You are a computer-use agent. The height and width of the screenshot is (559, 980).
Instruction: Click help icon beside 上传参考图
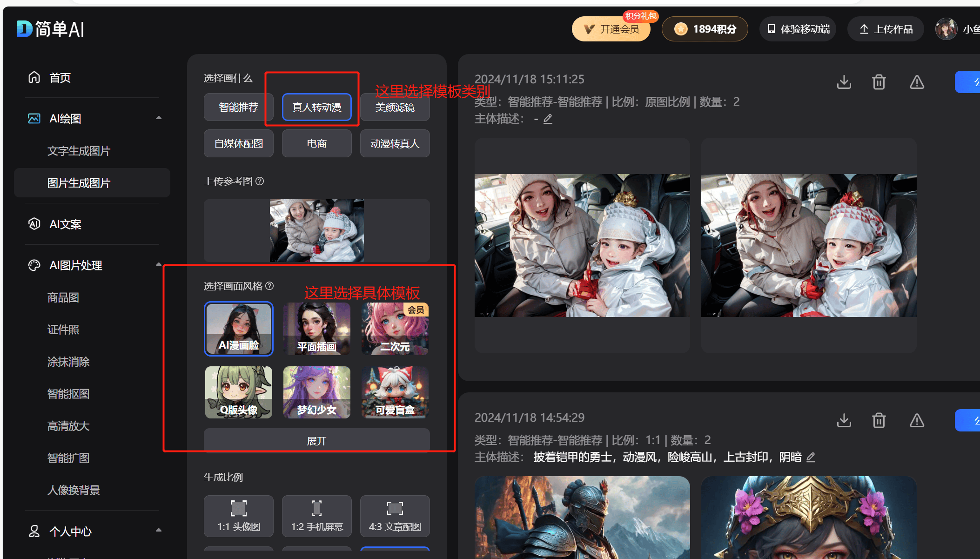(x=260, y=181)
